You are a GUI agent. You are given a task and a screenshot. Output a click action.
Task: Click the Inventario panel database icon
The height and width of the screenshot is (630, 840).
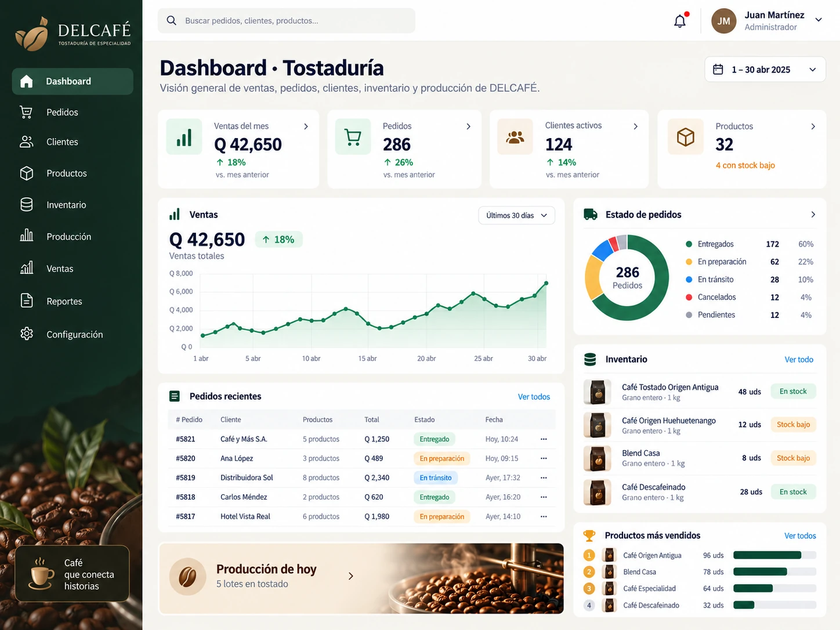(590, 359)
